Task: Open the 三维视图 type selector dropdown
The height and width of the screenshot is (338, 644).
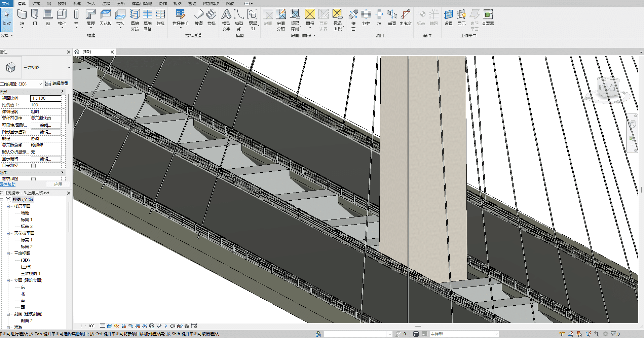Action: (x=69, y=68)
